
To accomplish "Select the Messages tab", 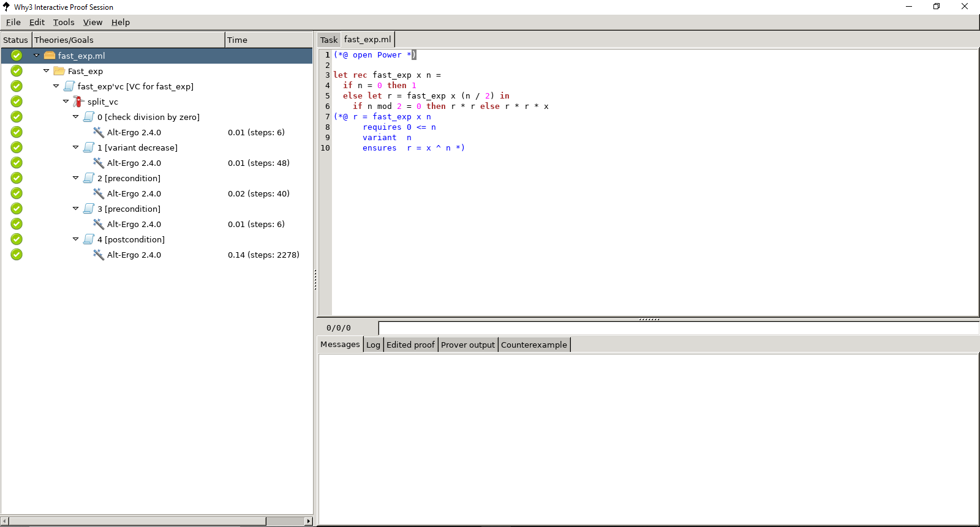I will pyautogui.click(x=340, y=344).
